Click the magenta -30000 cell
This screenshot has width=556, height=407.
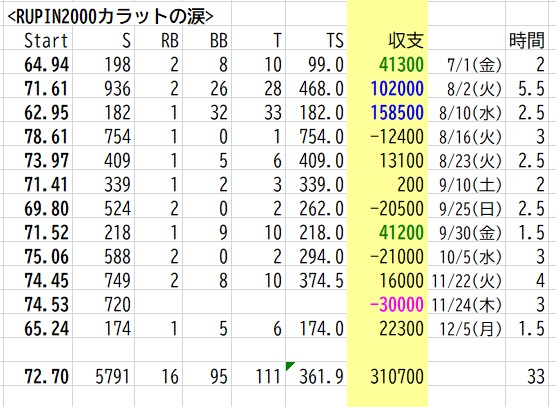[x=396, y=304]
